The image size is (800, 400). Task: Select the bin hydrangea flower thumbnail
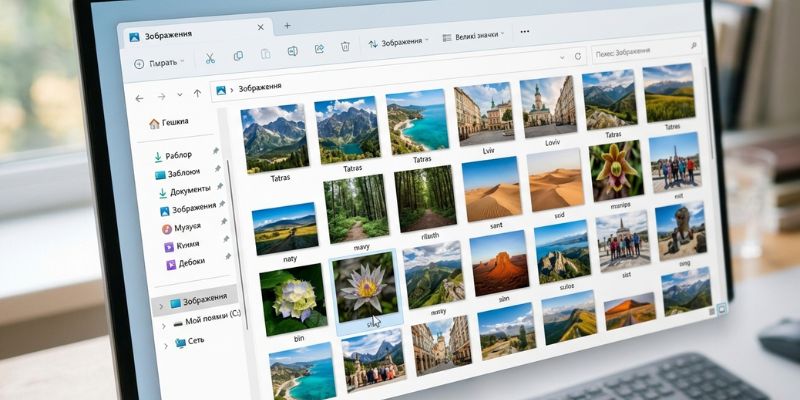tap(294, 299)
